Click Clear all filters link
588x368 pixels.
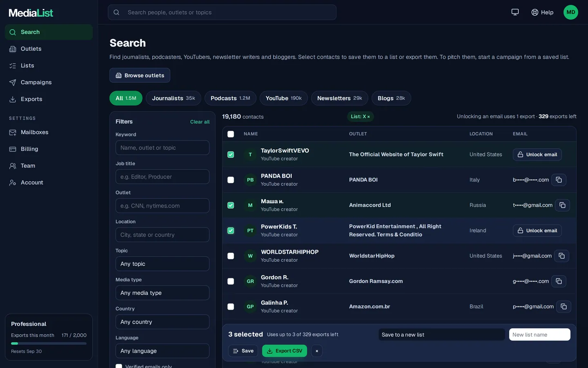(x=200, y=122)
